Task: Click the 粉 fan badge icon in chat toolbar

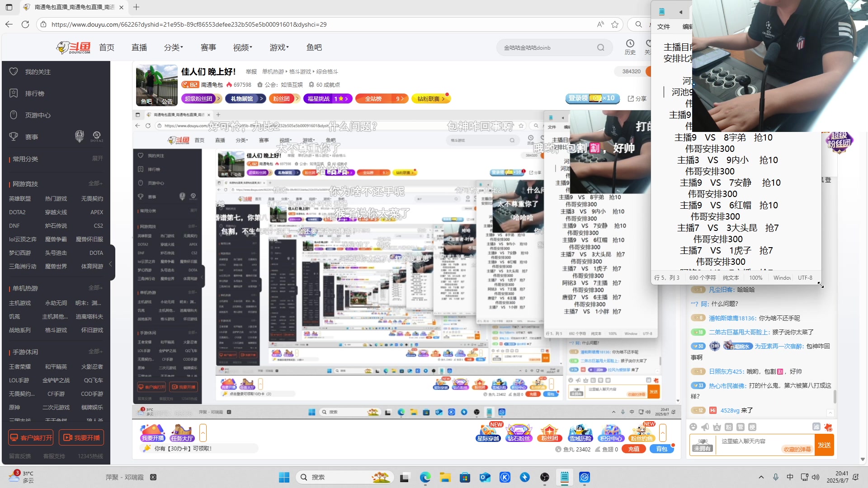Action: pyautogui.click(x=729, y=427)
